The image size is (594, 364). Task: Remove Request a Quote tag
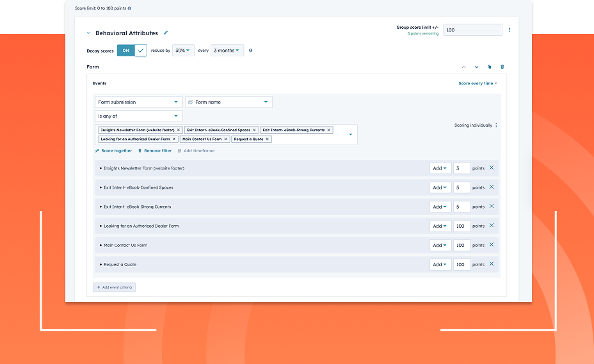pos(267,139)
